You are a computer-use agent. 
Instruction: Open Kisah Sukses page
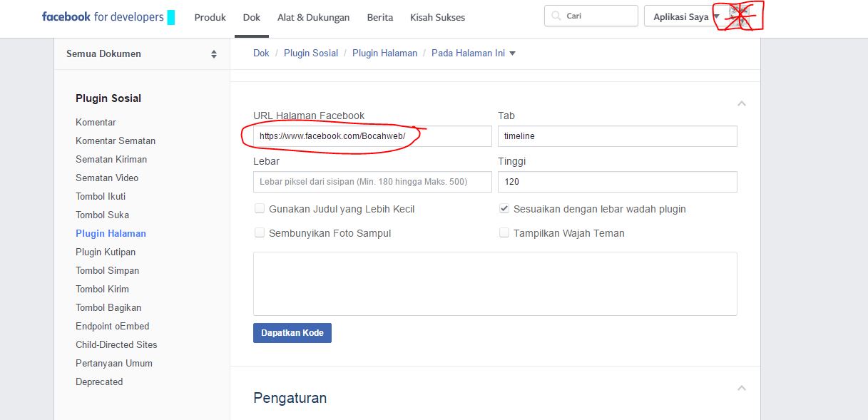[x=437, y=17]
